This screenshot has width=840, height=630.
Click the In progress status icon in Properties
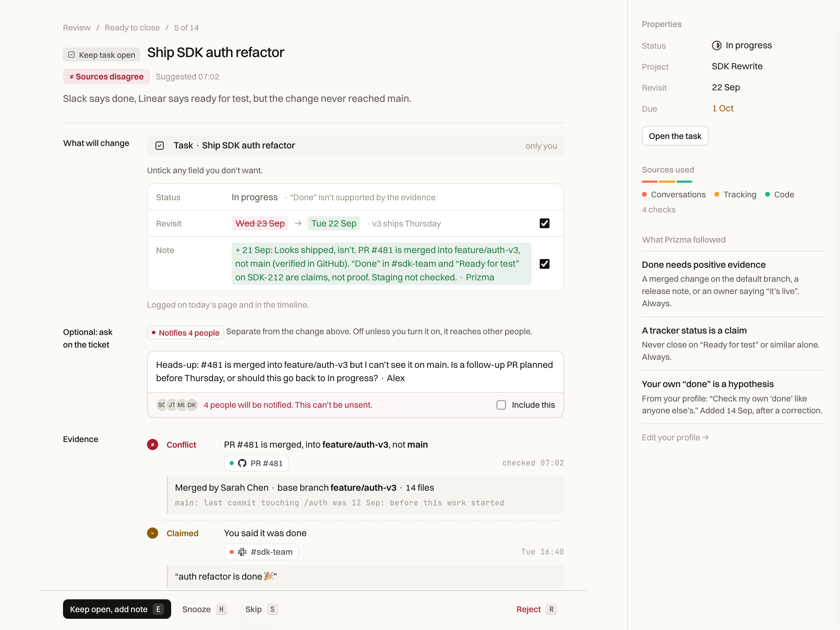(x=716, y=45)
